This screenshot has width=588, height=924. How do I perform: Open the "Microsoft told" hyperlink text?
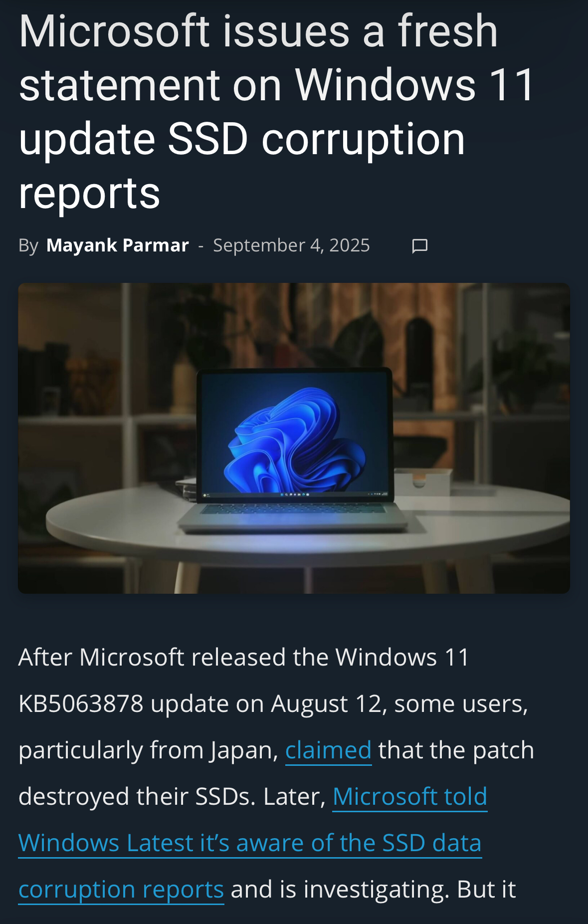(x=410, y=797)
